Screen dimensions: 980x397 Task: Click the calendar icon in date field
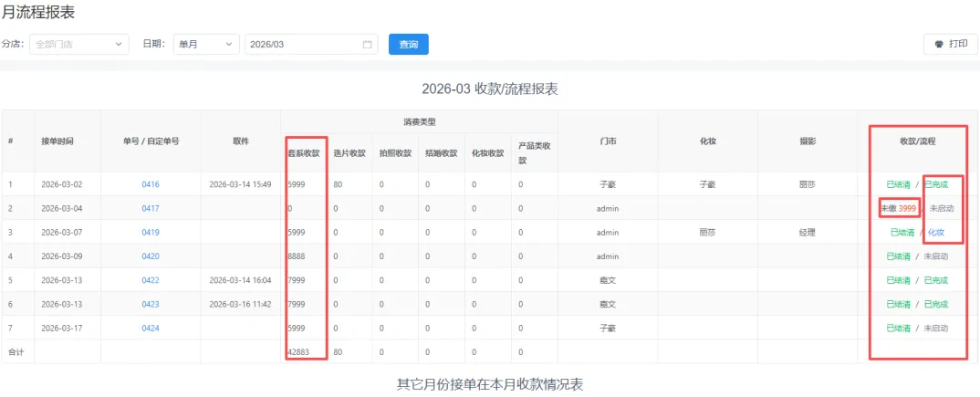click(367, 45)
